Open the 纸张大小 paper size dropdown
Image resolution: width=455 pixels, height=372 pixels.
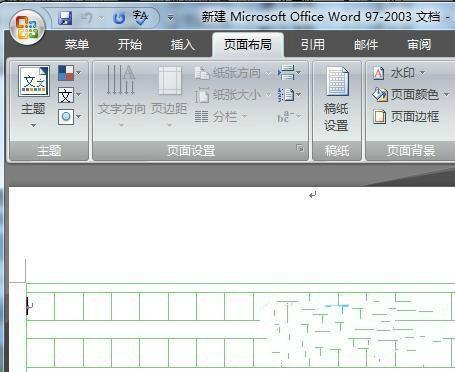[233, 95]
